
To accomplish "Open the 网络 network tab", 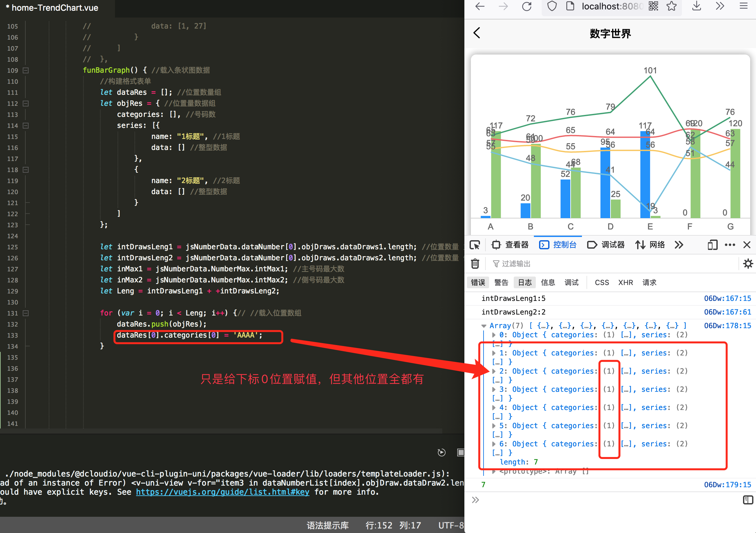I will [x=650, y=245].
